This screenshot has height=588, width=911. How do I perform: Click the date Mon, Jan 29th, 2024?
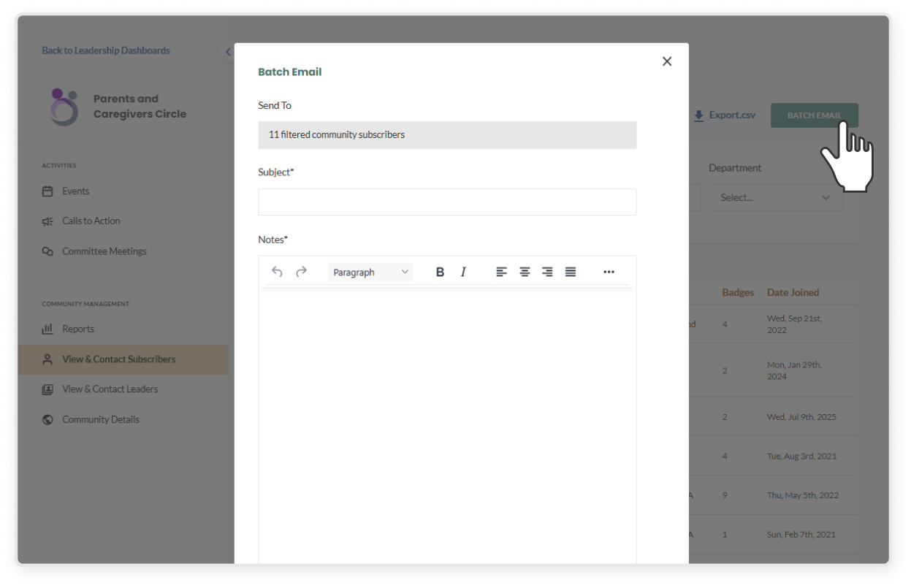click(x=794, y=370)
